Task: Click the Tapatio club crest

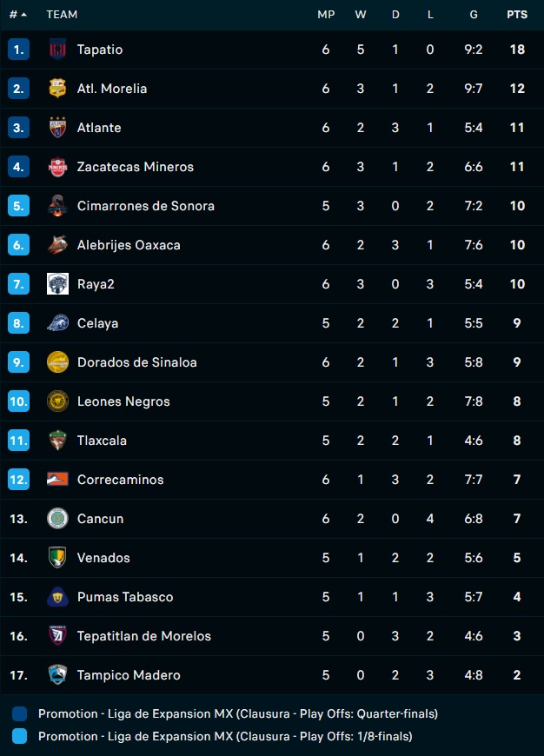Action: (x=56, y=50)
